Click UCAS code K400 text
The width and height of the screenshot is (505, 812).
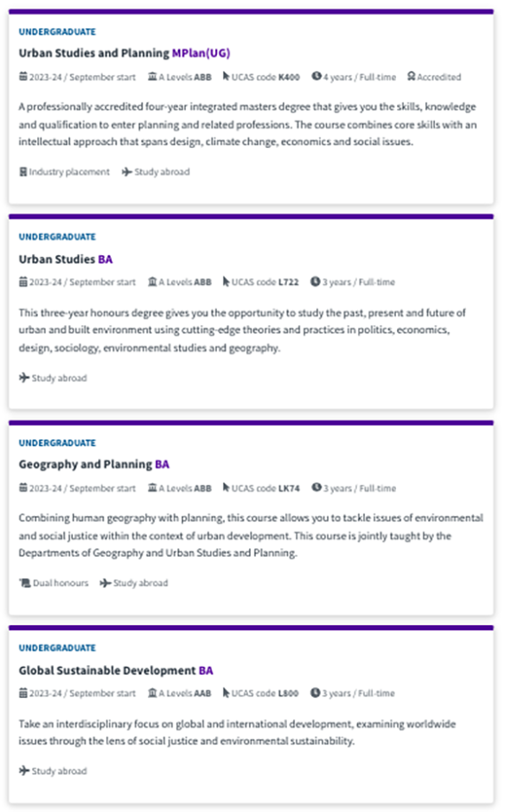[x=265, y=77]
